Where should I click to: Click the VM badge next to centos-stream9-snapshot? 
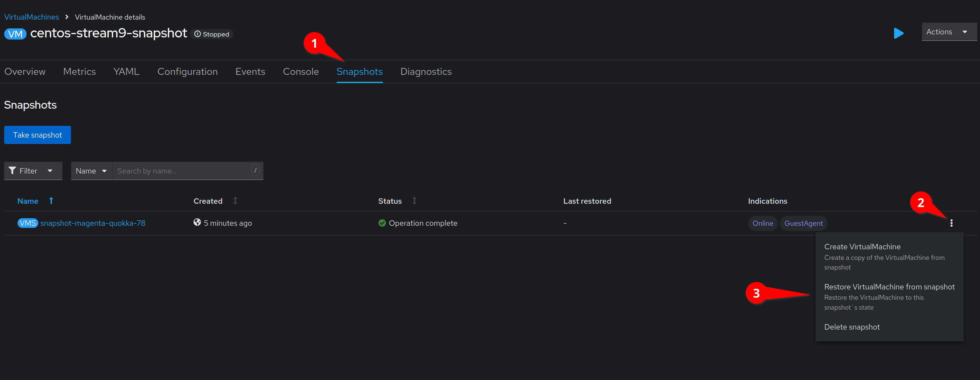click(15, 34)
